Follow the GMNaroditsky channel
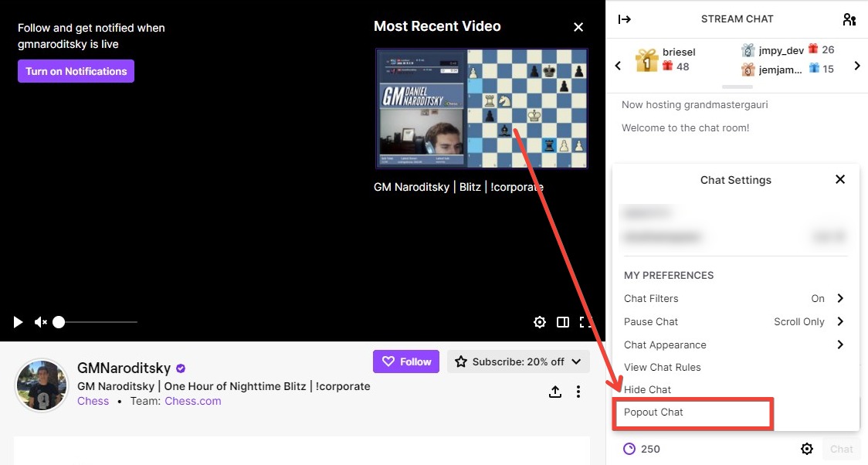This screenshot has height=465, width=868. (406, 361)
